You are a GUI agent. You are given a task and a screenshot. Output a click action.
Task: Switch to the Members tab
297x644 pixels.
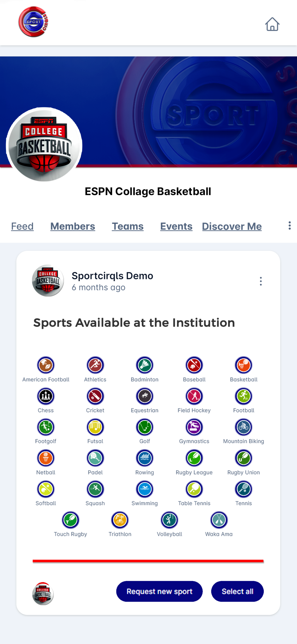[x=73, y=226]
